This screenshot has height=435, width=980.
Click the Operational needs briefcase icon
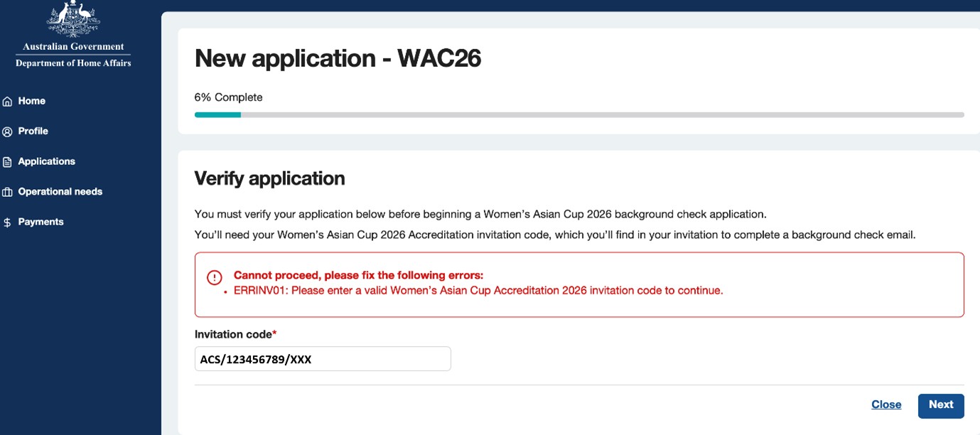click(x=7, y=192)
